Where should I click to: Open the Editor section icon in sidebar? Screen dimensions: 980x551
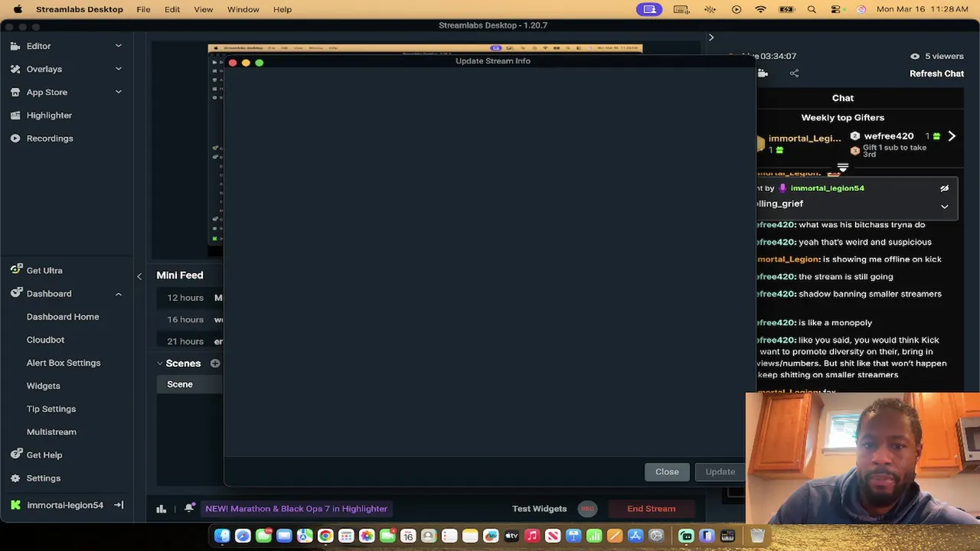click(x=15, y=46)
